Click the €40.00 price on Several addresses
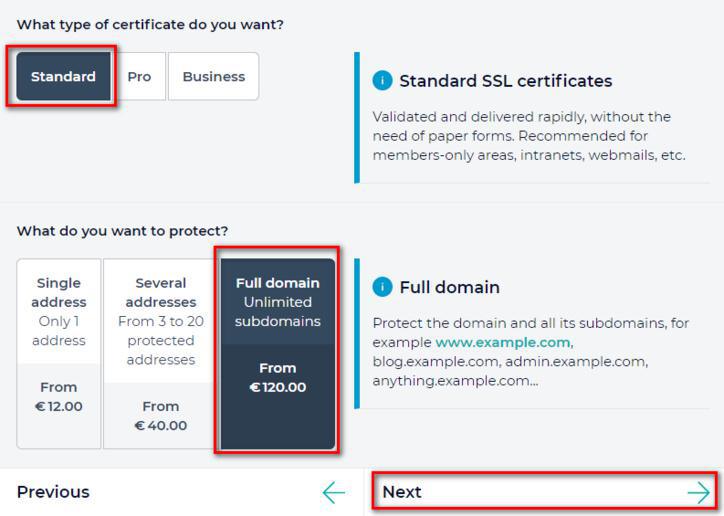The image size is (724, 516). click(160, 426)
